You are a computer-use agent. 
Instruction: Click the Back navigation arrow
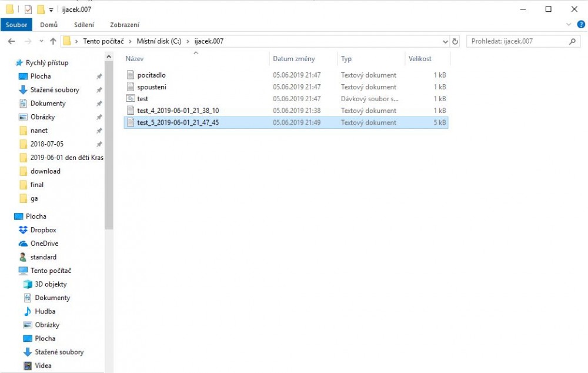pos(11,42)
